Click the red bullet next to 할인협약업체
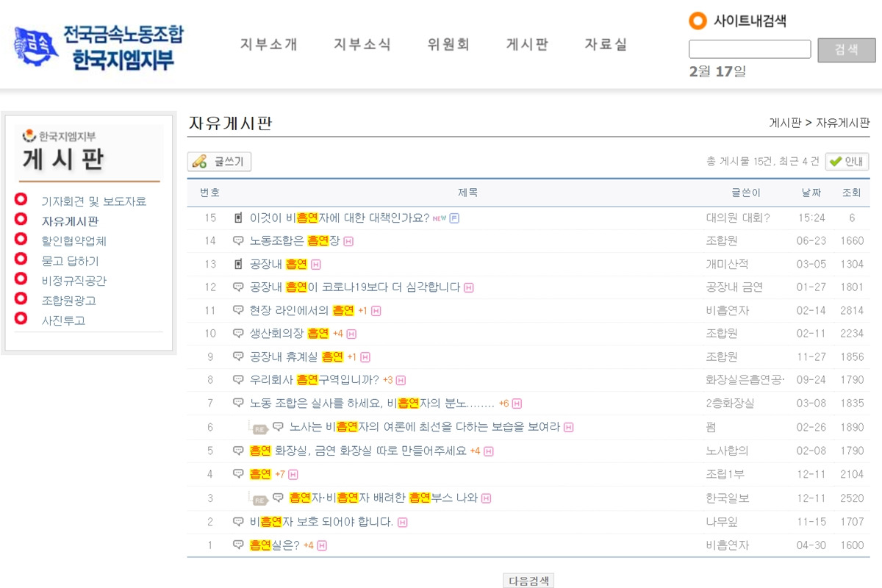The width and height of the screenshot is (882, 588). (x=21, y=239)
